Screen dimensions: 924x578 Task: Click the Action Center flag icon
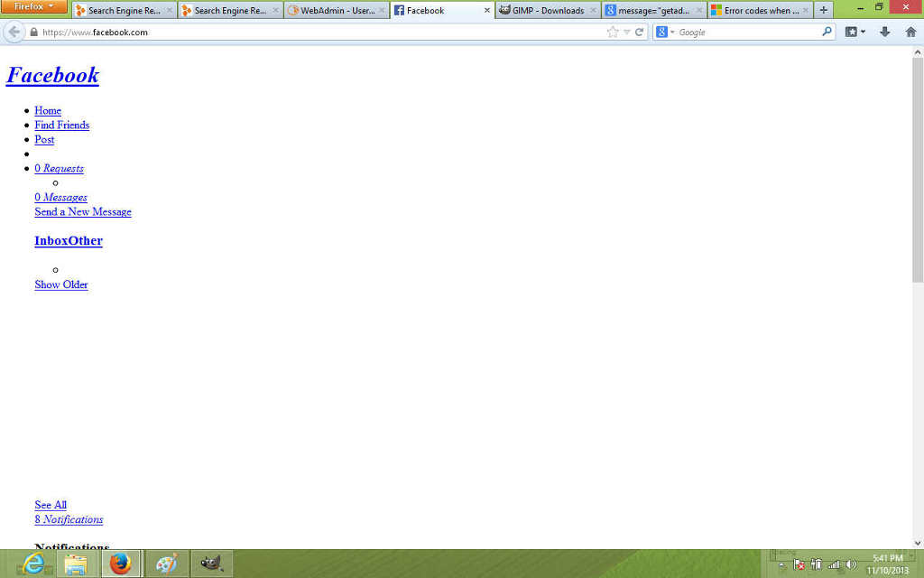point(799,564)
